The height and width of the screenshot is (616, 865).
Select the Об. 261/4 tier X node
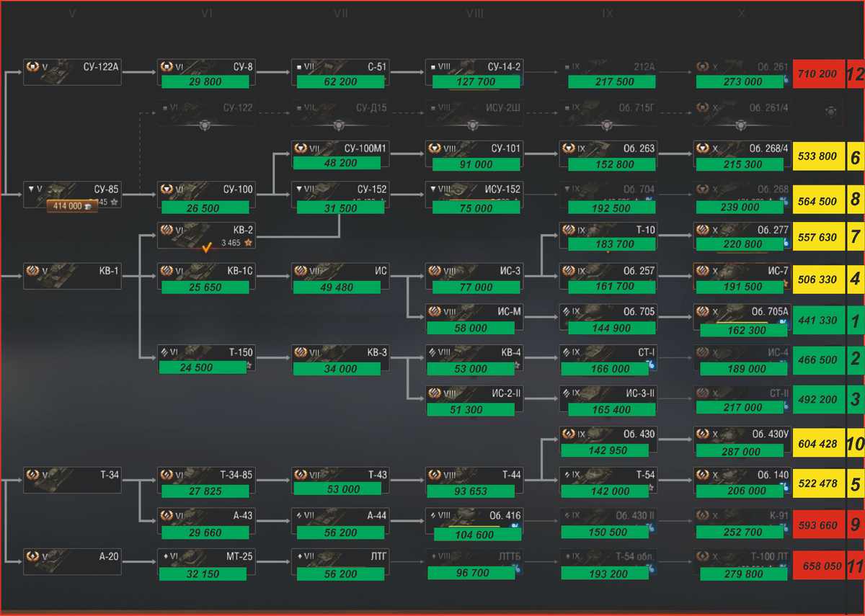click(x=742, y=112)
